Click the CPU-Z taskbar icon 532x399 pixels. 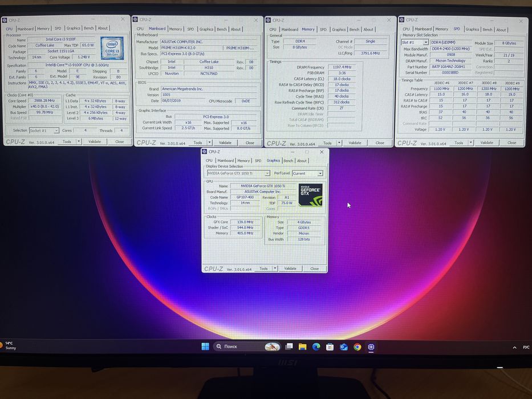tap(371, 347)
